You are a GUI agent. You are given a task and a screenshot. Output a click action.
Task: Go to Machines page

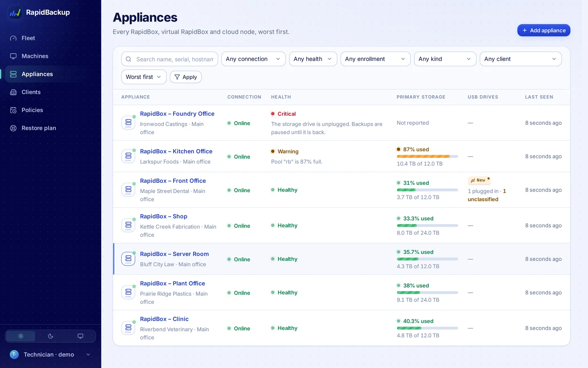(51, 56)
